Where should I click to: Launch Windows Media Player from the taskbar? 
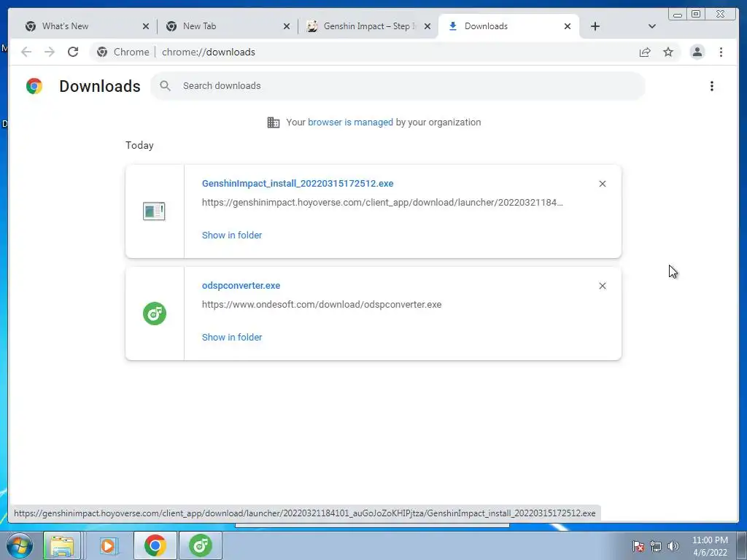point(108,545)
